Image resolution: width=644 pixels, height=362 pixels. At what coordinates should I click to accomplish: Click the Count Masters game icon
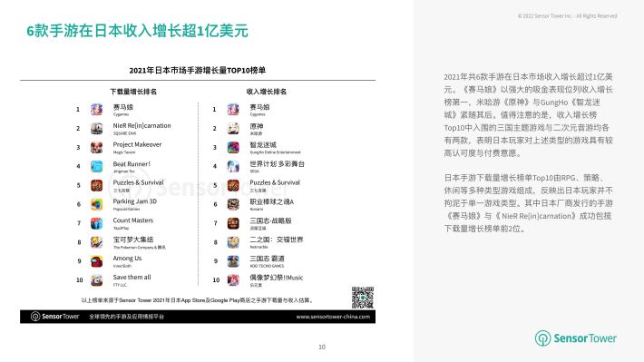click(x=96, y=223)
